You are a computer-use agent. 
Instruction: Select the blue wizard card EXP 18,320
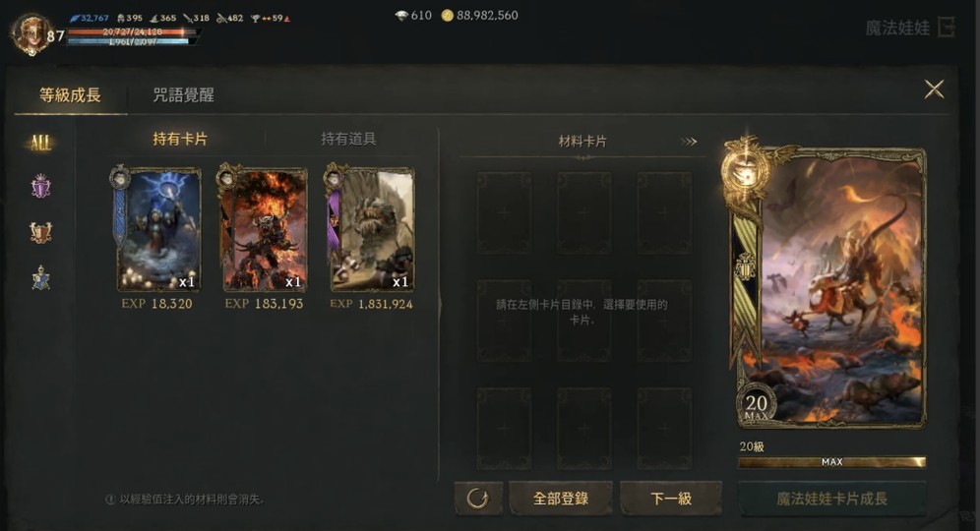158,229
